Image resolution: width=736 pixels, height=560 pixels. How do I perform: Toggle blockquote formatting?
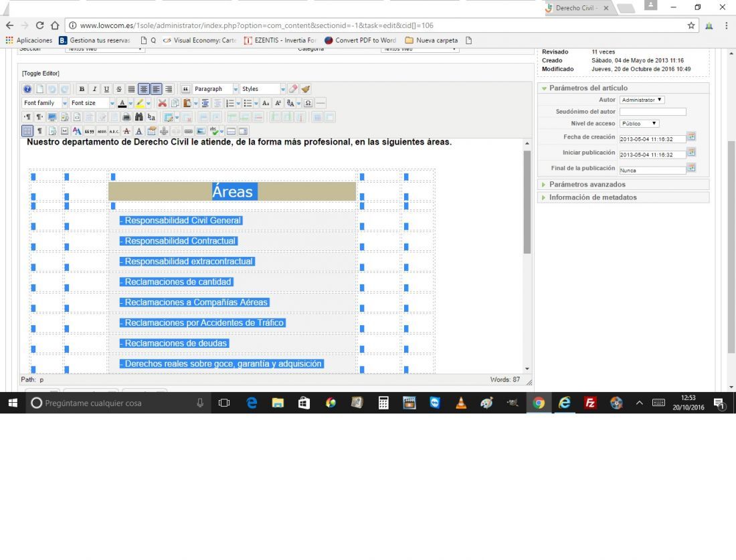coord(185,89)
